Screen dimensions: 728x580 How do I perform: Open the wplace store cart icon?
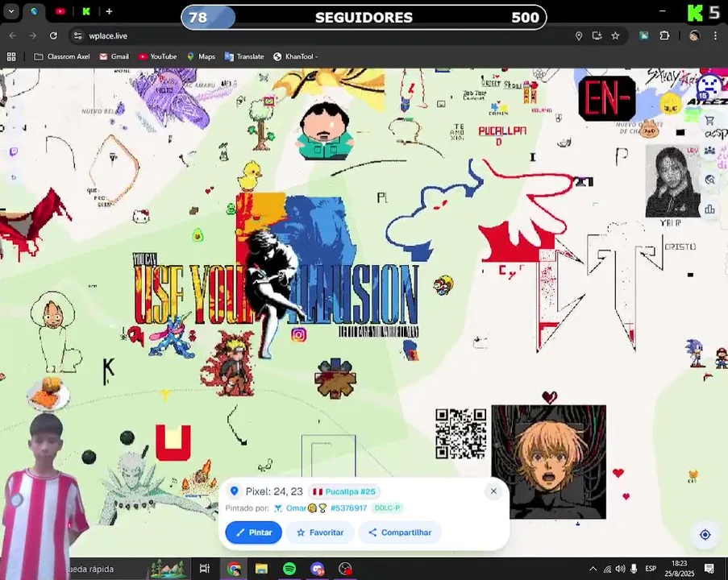[709, 121]
